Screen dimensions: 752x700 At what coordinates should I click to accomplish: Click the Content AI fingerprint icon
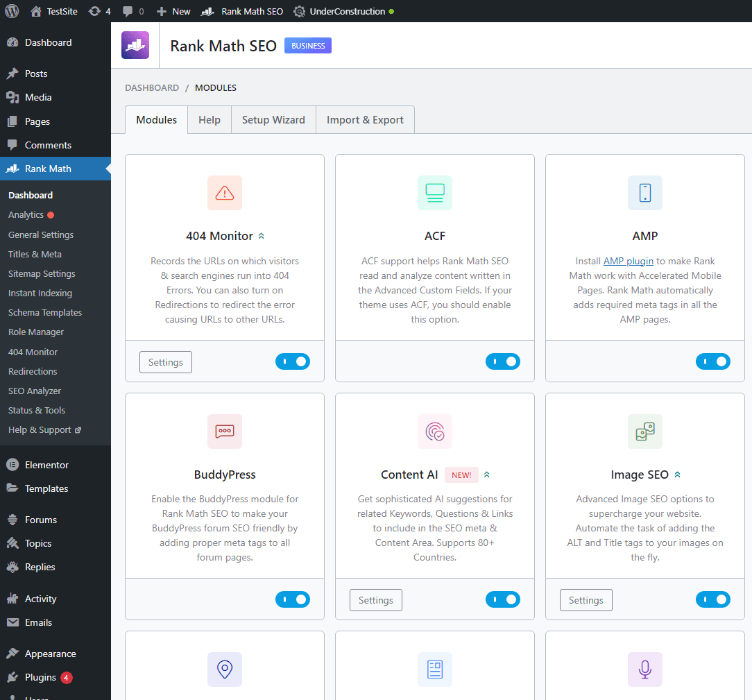click(x=435, y=431)
